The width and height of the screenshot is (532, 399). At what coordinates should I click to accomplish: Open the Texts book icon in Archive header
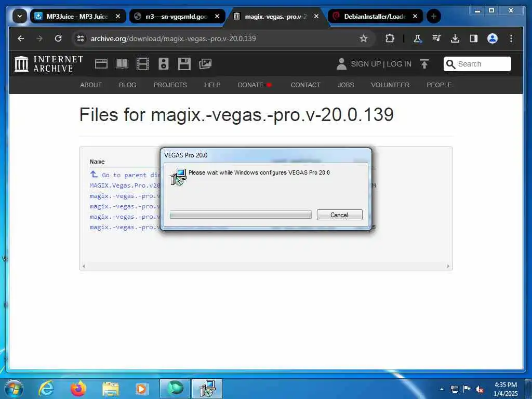[x=122, y=64]
